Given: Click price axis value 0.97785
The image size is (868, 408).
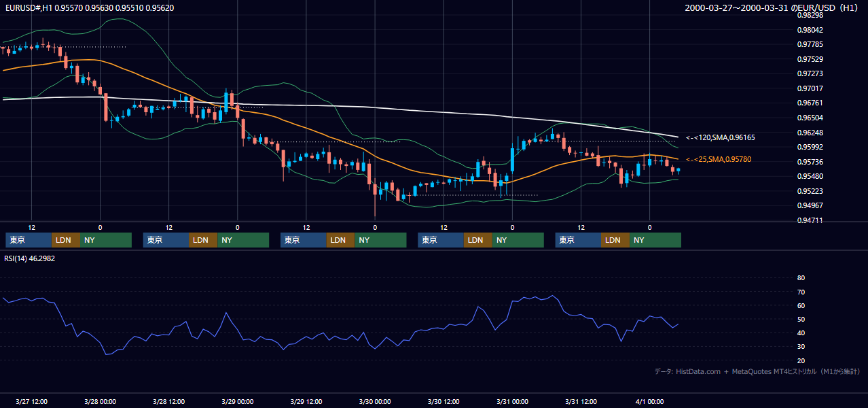Looking at the screenshot, I should 810,45.
